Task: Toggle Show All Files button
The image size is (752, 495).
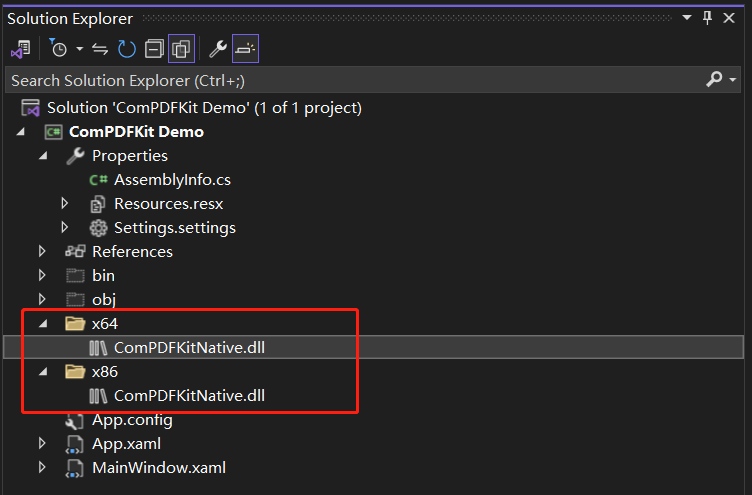Action: click(x=181, y=48)
